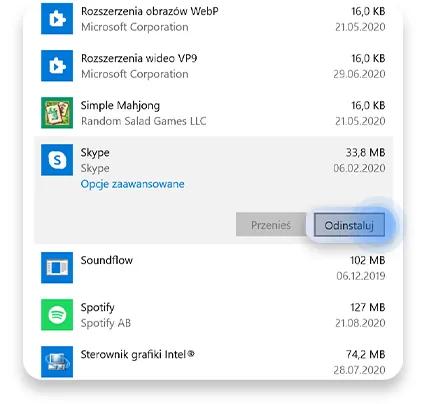Image resolution: width=423 pixels, height=404 pixels.
Task: Select the Simple Mahjong name text
Action: tap(120, 106)
